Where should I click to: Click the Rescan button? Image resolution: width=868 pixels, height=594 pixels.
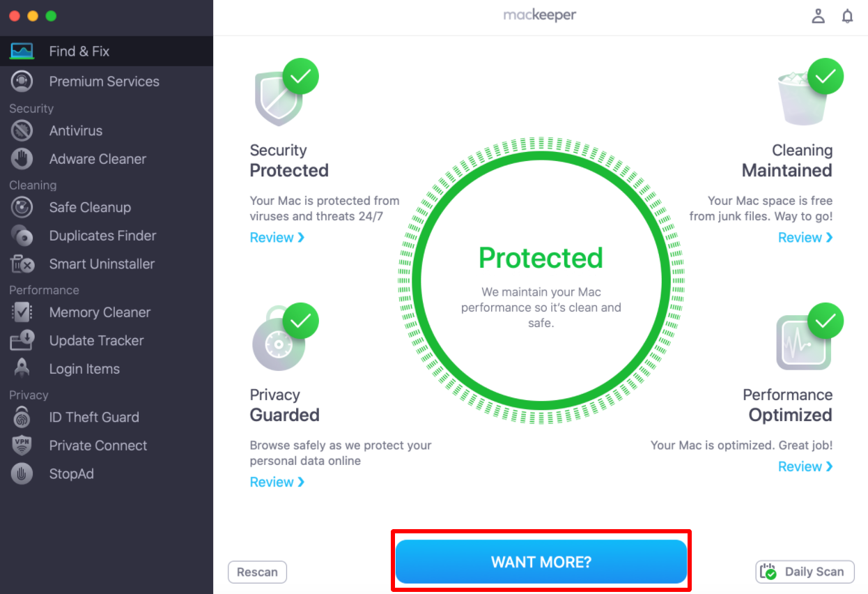[257, 572]
